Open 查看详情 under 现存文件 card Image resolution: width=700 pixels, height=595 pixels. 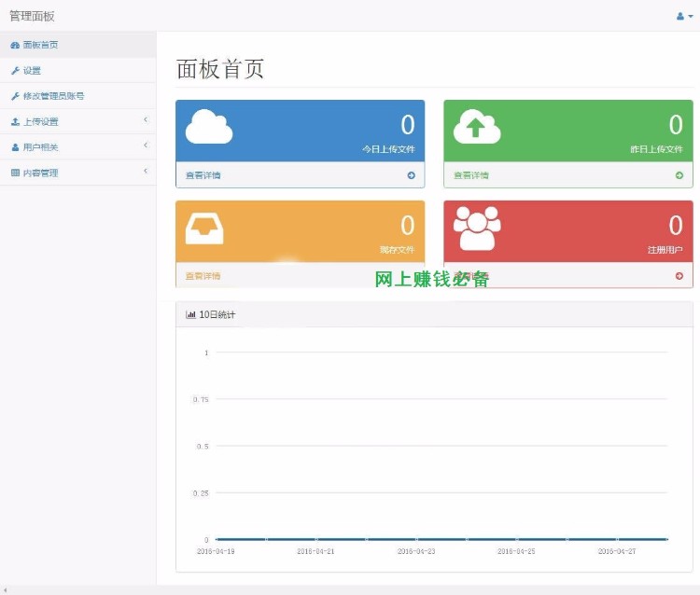203,276
